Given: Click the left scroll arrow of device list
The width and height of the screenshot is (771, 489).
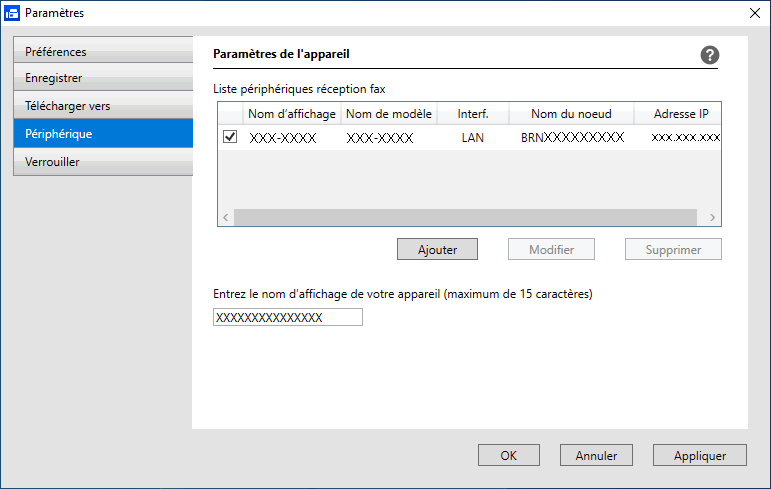Looking at the screenshot, I should (x=226, y=217).
